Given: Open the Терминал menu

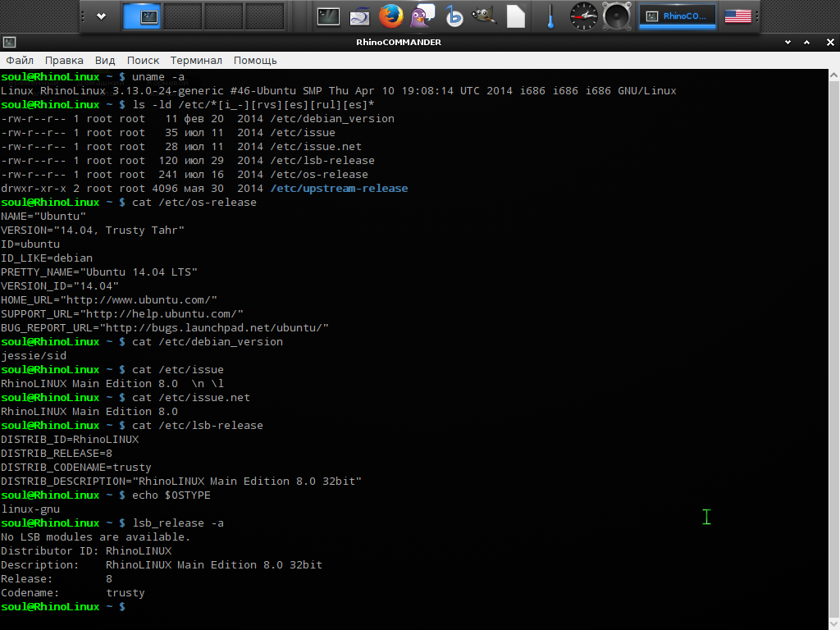Looking at the screenshot, I should 196,61.
